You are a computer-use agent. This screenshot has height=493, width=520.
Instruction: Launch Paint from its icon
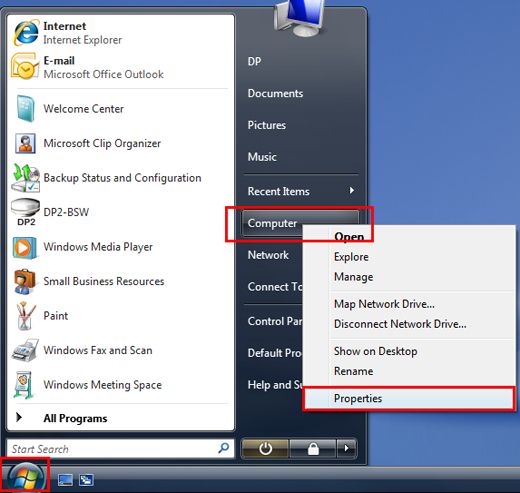tap(25, 316)
